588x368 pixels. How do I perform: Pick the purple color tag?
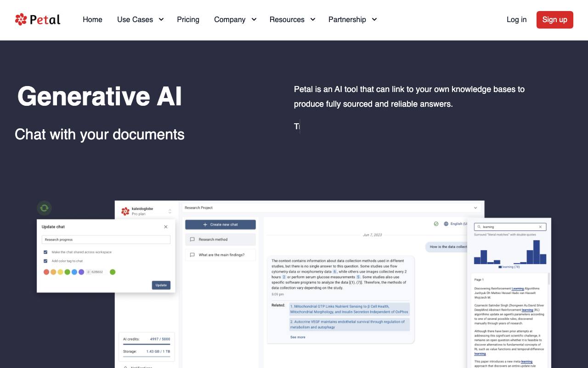[81, 272]
